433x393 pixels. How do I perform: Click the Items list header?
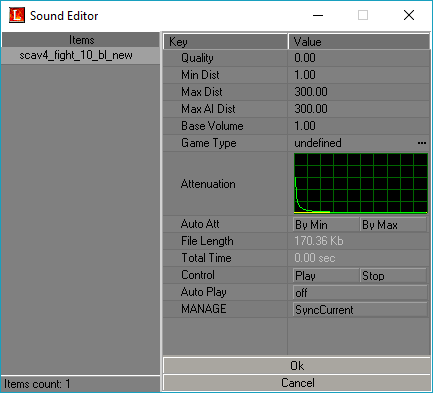[x=80, y=40]
